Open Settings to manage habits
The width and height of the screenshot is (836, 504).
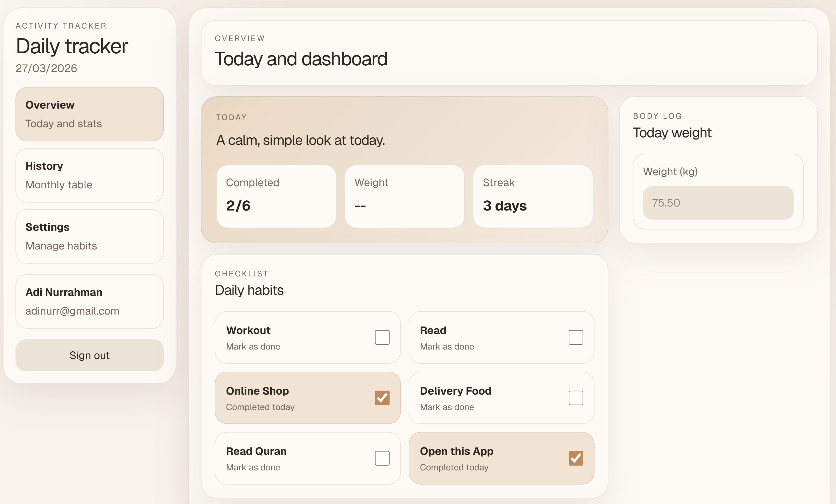89,236
